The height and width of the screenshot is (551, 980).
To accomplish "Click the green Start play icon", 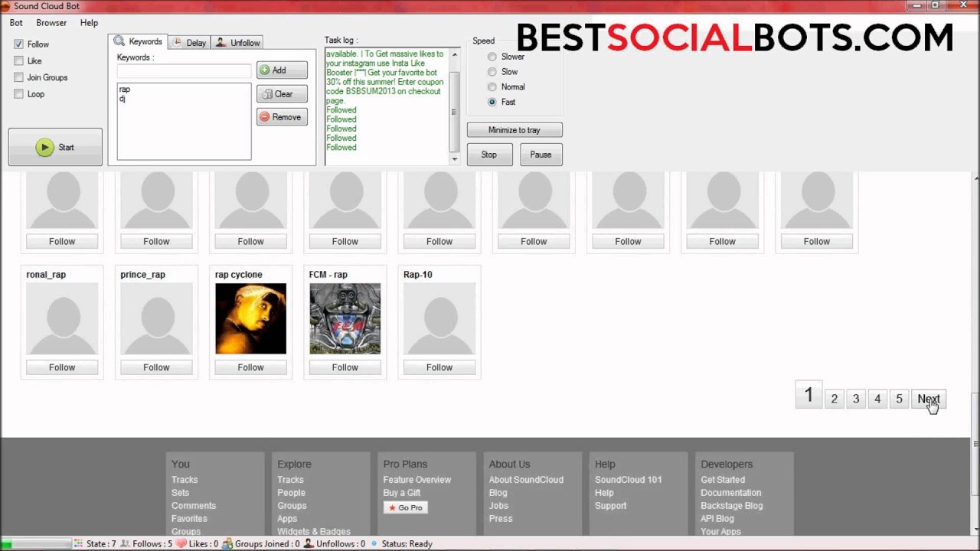I will 44,147.
